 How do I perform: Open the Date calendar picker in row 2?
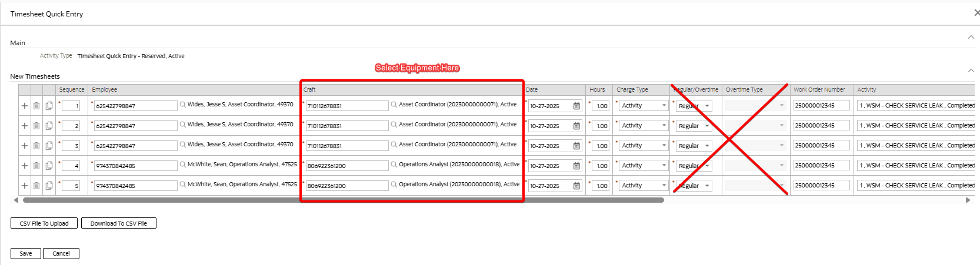tap(576, 126)
